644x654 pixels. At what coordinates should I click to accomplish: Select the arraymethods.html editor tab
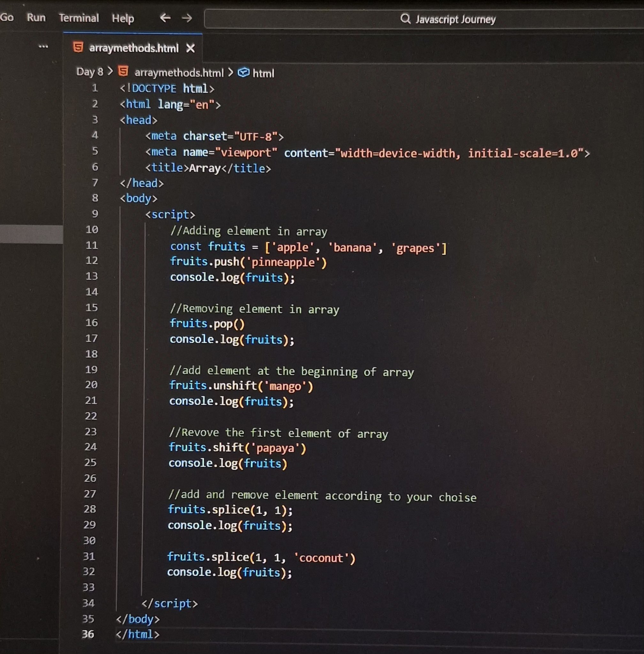tap(134, 48)
